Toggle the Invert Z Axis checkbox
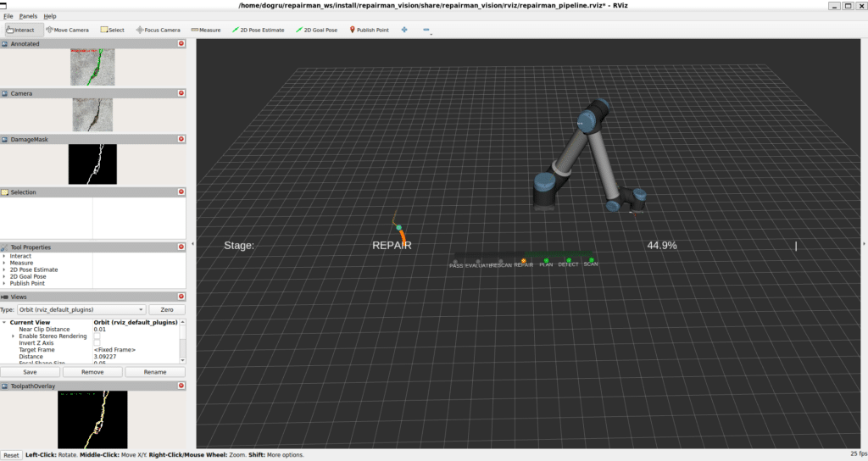The width and height of the screenshot is (868, 461). (x=97, y=343)
